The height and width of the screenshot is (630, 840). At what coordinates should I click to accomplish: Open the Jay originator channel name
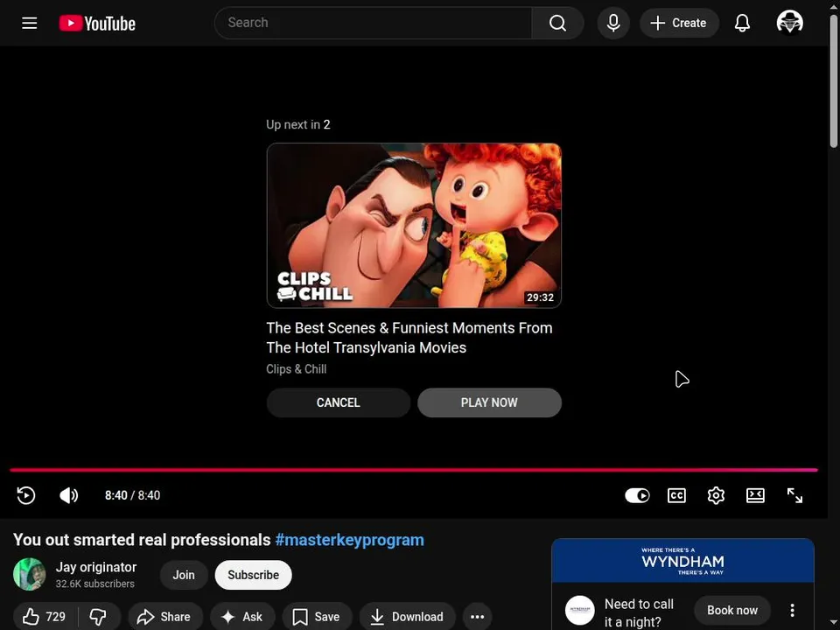click(x=96, y=567)
